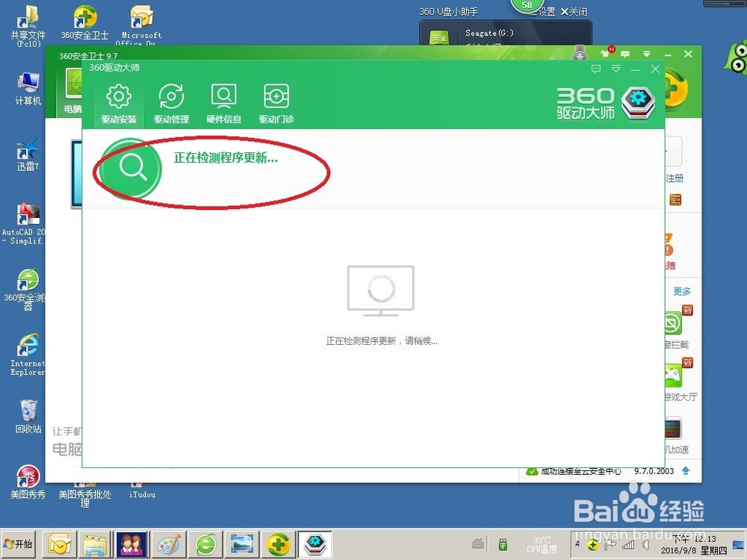
Task: Click the 开始 start button
Action: click(18, 544)
